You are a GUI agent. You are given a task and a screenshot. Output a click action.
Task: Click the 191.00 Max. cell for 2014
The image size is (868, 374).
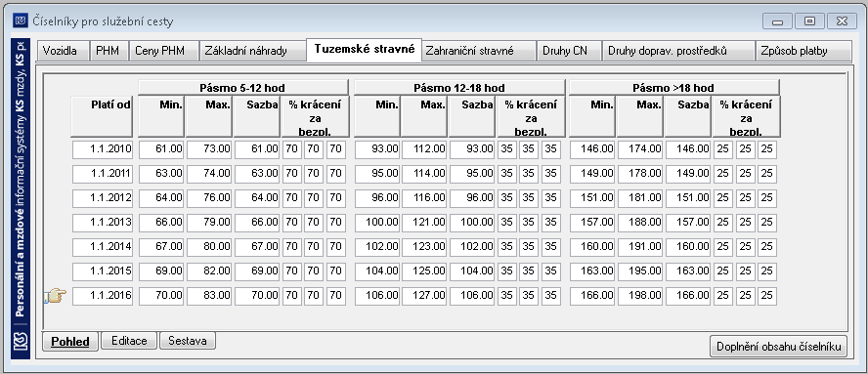click(640, 247)
